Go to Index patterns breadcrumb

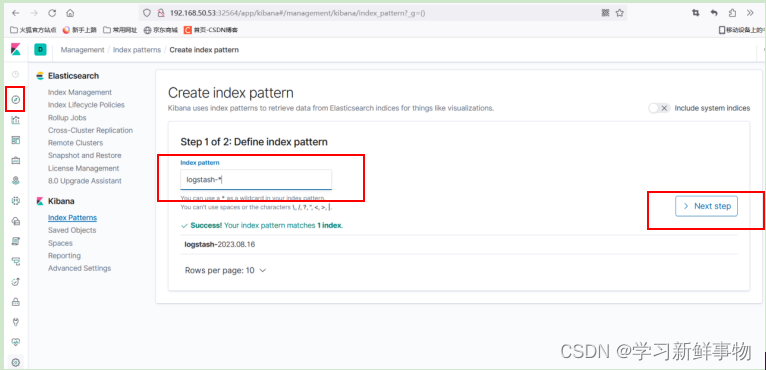pos(137,50)
